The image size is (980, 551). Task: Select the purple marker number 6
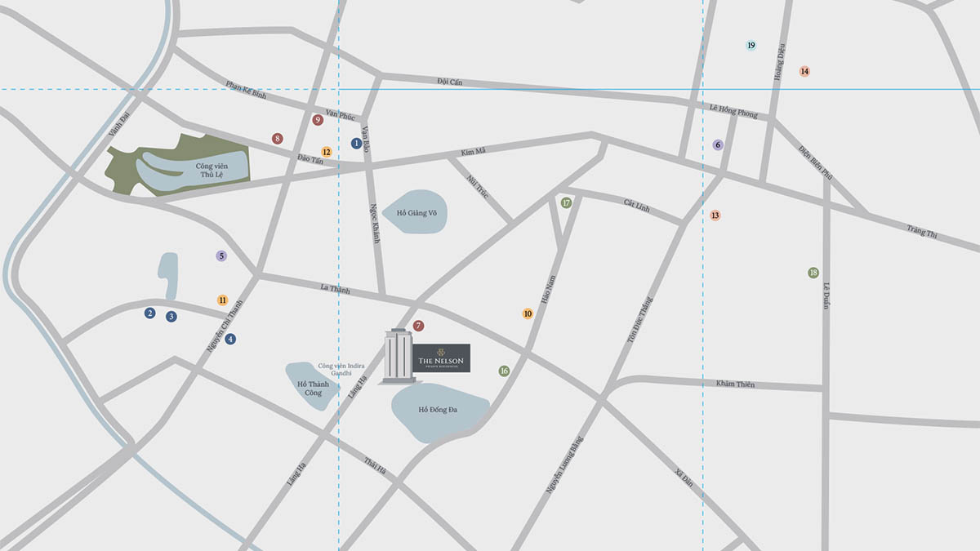point(718,144)
